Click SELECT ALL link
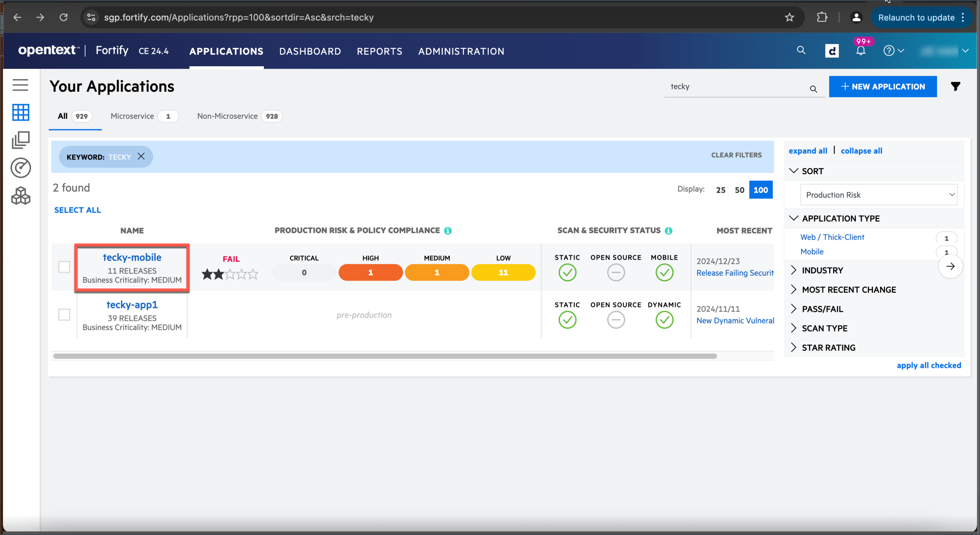Screen dimensions: 980x535 [78, 210]
